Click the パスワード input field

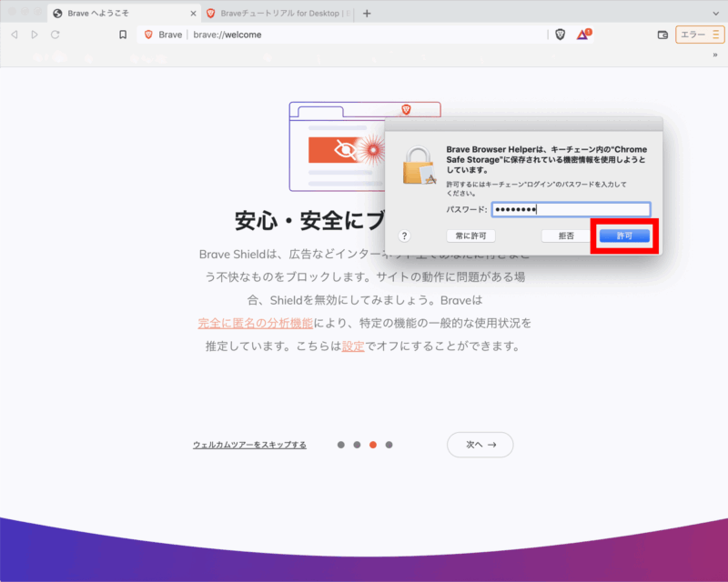(571, 209)
